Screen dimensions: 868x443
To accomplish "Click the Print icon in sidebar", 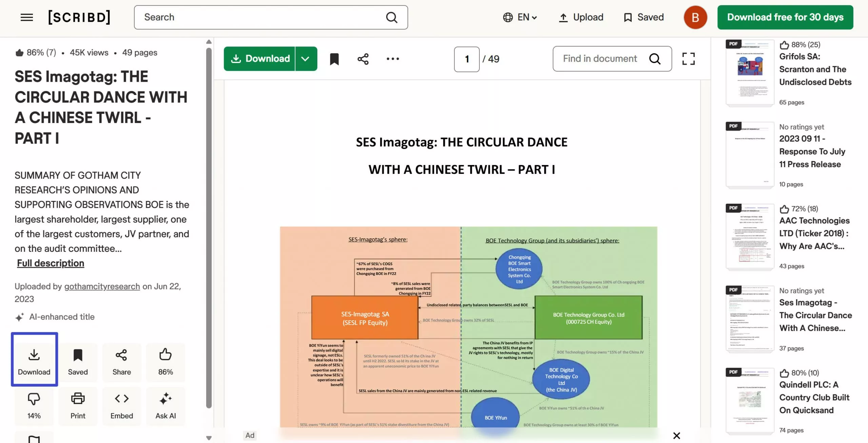I will 78,405.
